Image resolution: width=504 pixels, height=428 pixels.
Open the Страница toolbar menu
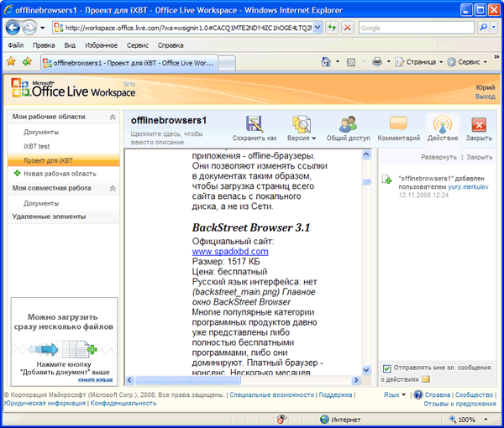pyautogui.click(x=419, y=62)
